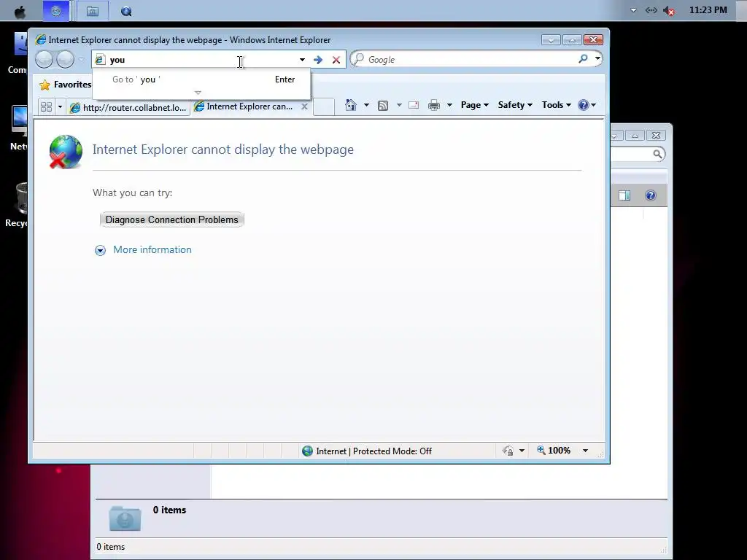Click the muted volume tray icon

pyautogui.click(x=670, y=10)
